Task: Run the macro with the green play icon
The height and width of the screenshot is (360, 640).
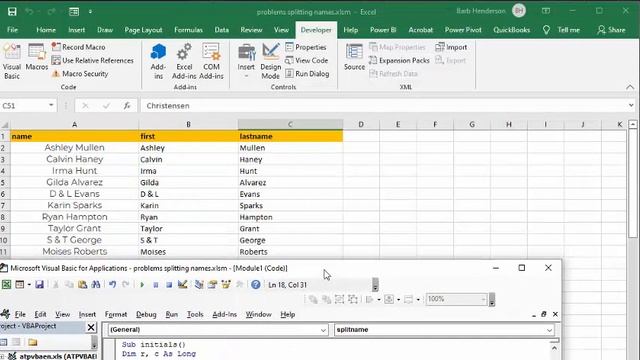Action: tap(142, 285)
